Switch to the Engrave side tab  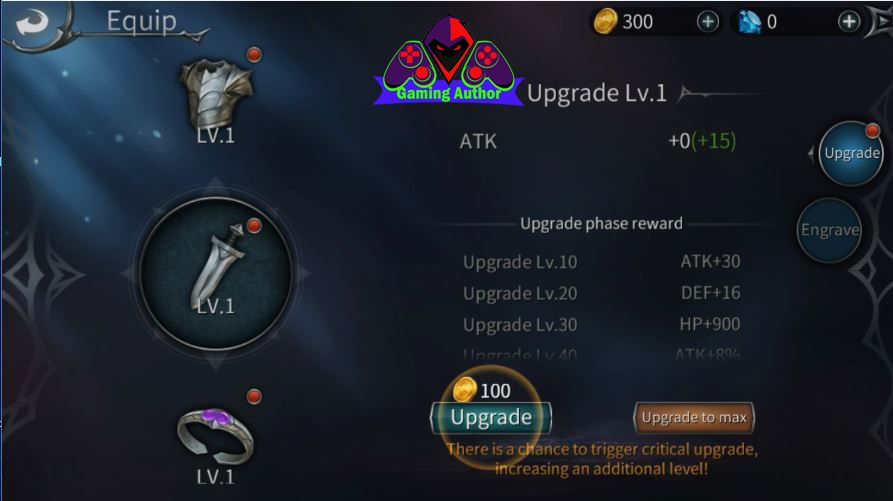point(829,230)
